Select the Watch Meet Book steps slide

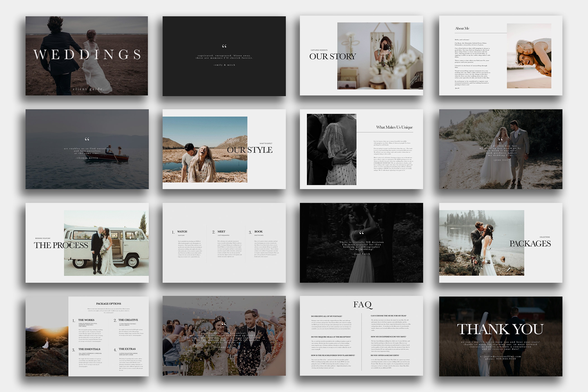[x=224, y=243]
